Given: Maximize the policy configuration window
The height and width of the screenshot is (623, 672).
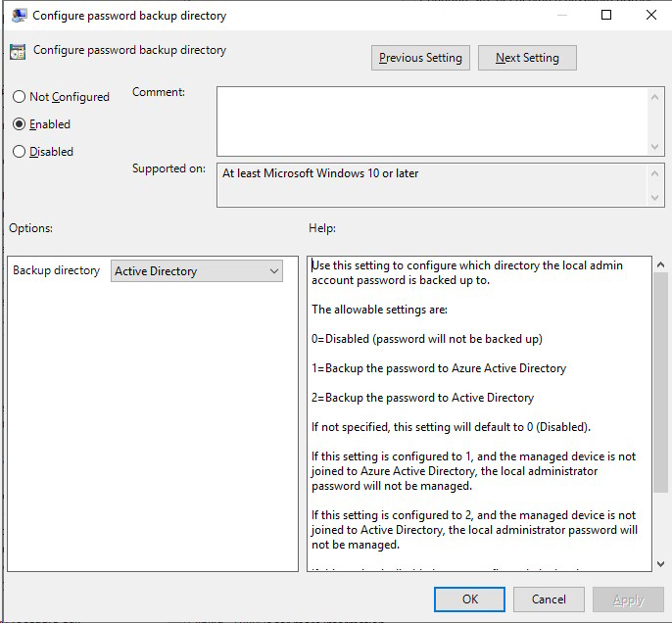Looking at the screenshot, I should (x=605, y=16).
